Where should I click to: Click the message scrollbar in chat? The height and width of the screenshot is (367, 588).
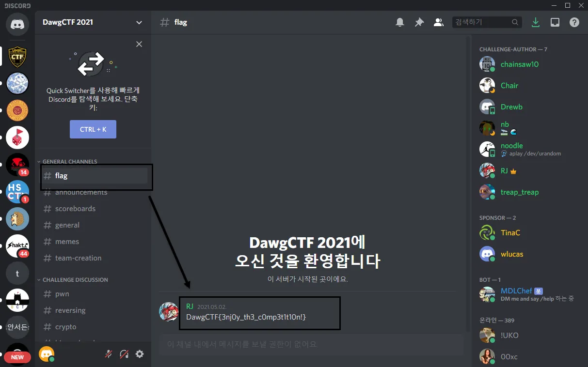pos(468,183)
